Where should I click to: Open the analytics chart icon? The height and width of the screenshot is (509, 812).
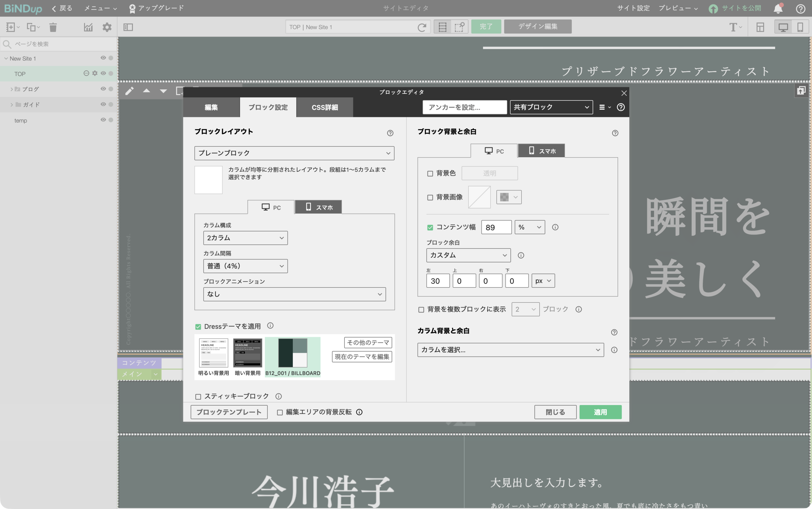[88, 27]
